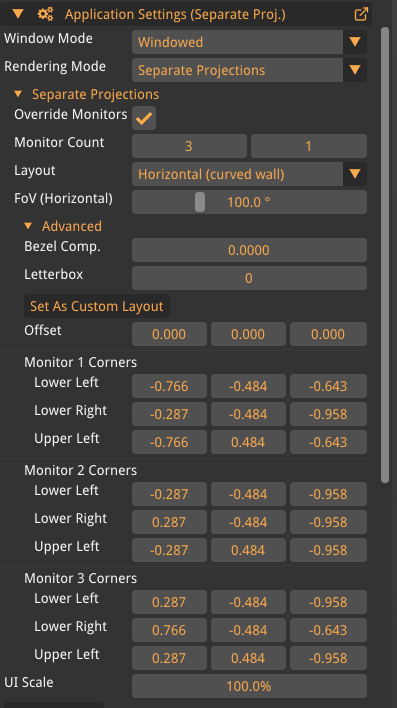This screenshot has height=708, width=397.
Task: Click the Monitor 2 Corners heading
Action: coord(80,470)
